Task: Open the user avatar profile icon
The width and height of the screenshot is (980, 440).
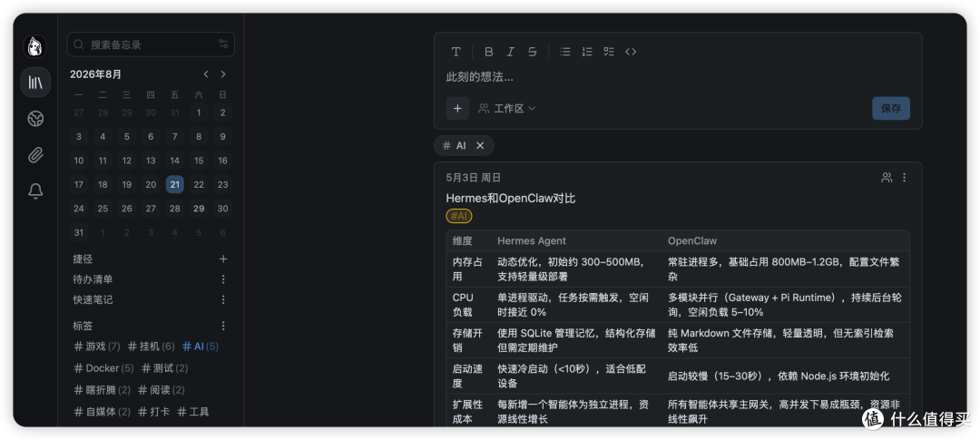Action: click(35, 47)
